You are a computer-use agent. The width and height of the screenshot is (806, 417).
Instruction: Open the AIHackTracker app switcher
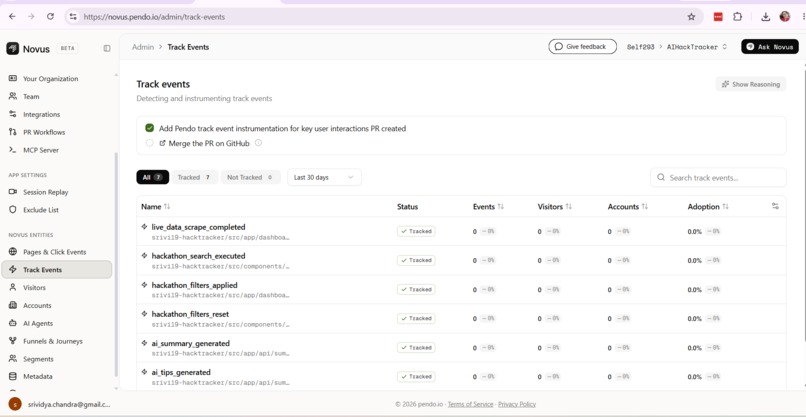coord(697,47)
